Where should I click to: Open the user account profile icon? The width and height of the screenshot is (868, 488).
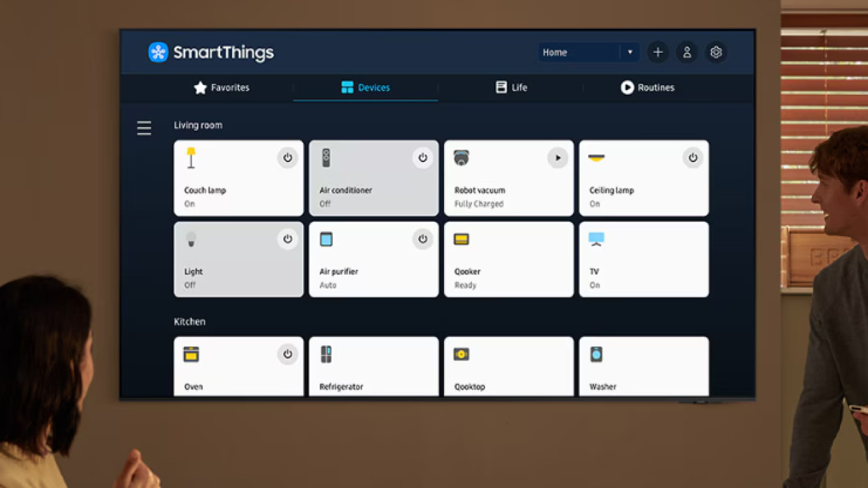687,52
